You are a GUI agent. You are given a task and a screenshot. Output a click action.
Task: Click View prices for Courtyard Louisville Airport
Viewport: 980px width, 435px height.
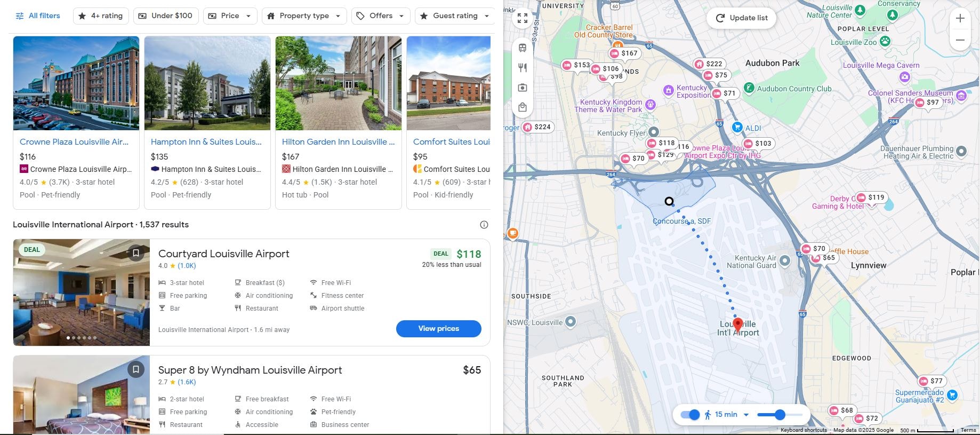point(439,329)
